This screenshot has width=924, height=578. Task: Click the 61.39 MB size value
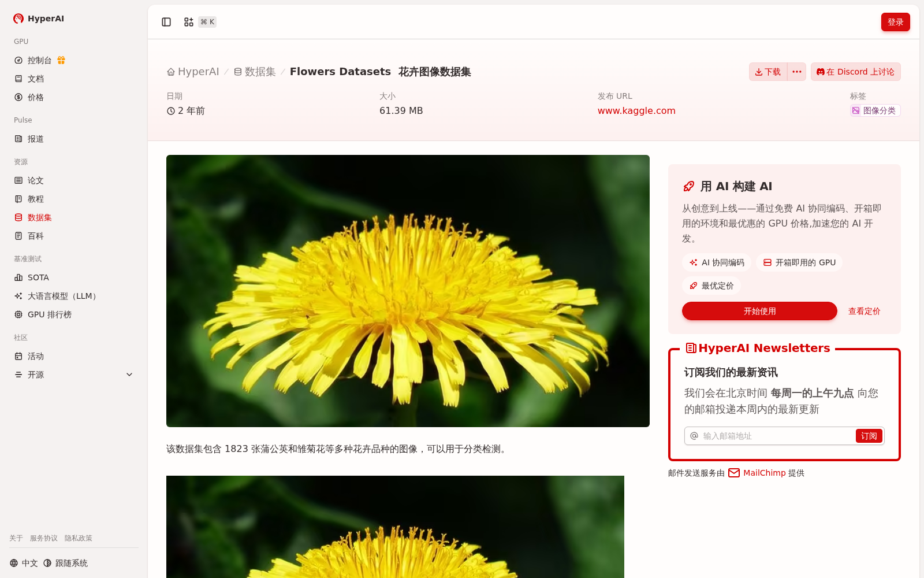point(401,110)
